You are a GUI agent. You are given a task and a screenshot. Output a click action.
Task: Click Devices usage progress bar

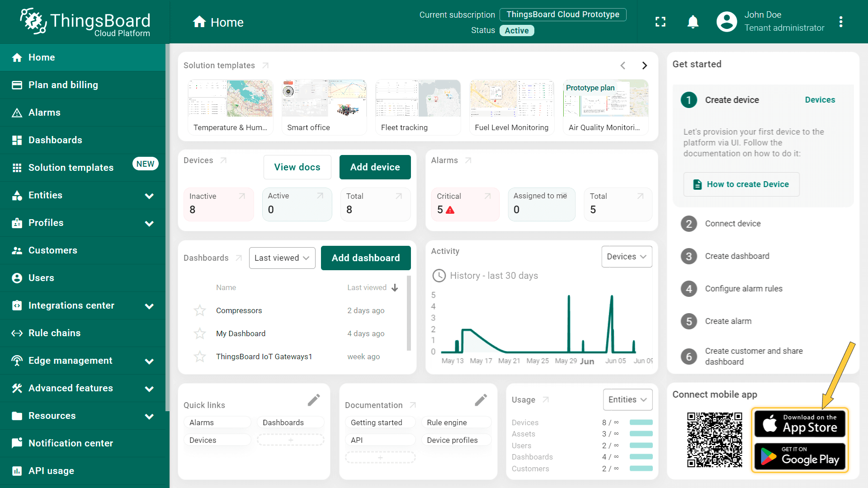click(641, 422)
